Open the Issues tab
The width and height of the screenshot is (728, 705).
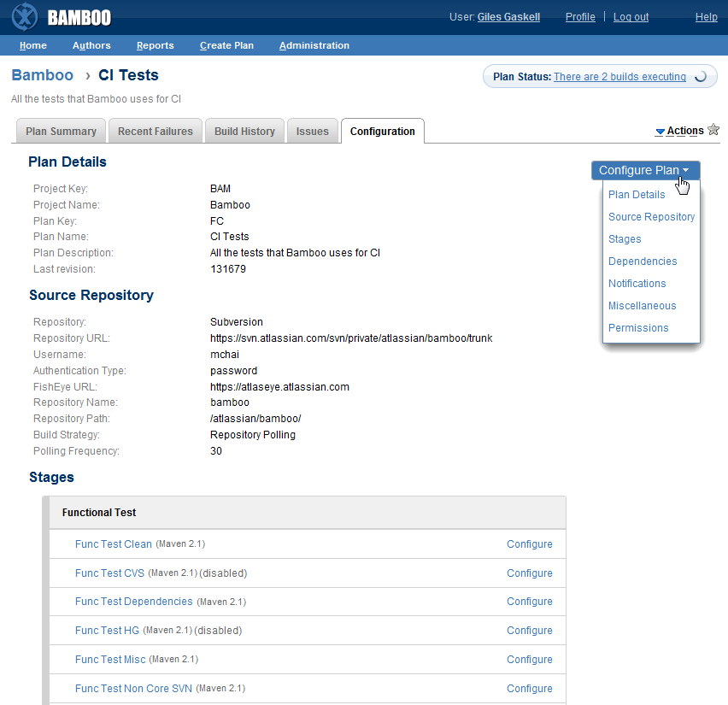(313, 132)
